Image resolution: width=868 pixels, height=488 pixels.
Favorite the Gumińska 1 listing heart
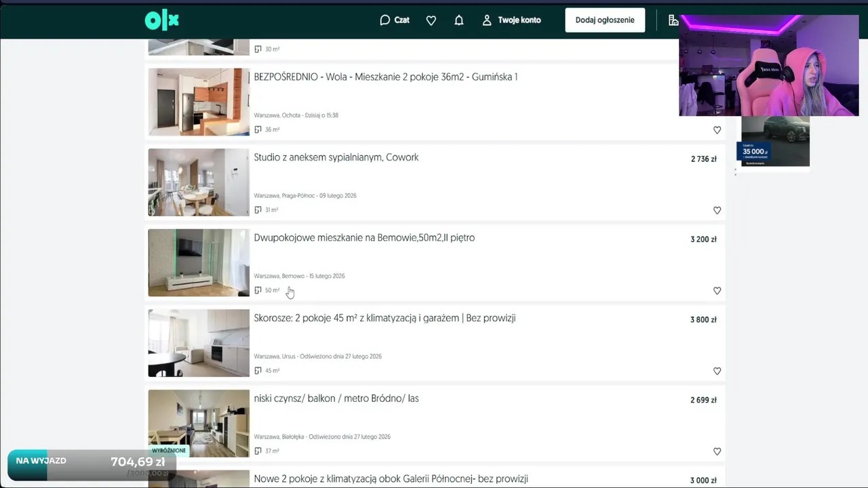[x=717, y=130]
